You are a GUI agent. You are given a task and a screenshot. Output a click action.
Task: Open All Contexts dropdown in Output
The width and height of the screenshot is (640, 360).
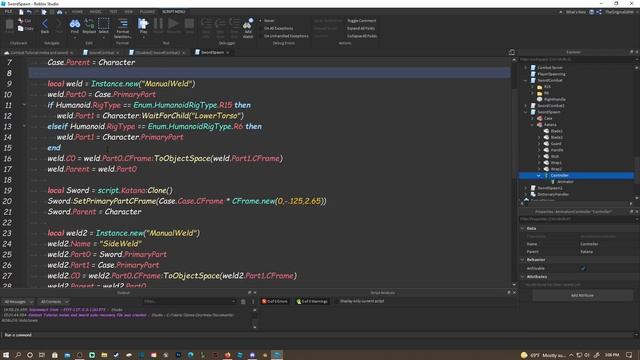pyautogui.click(x=54, y=302)
